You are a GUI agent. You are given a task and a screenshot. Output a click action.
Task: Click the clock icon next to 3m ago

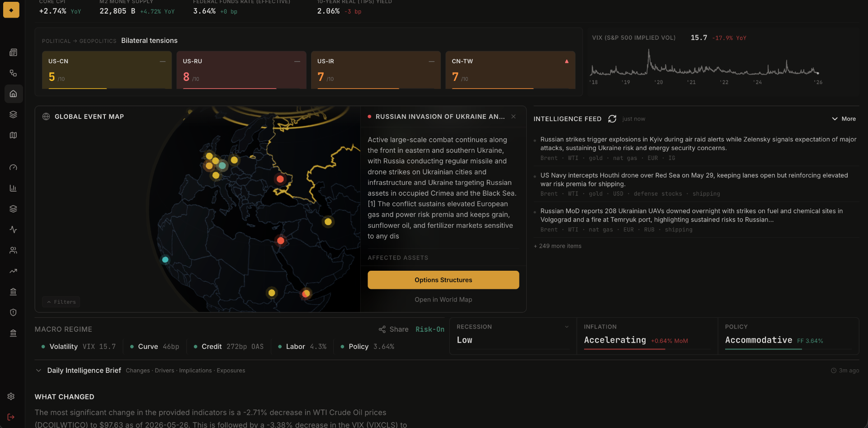[x=834, y=371]
